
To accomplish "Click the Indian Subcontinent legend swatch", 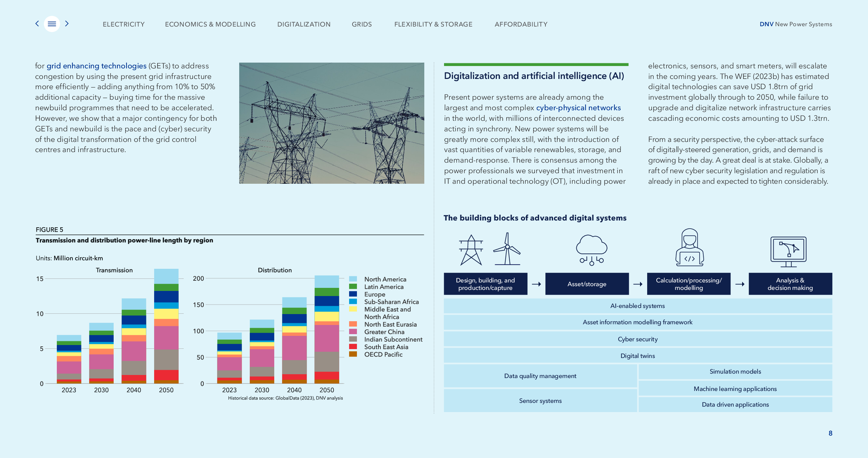I will click(x=353, y=339).
